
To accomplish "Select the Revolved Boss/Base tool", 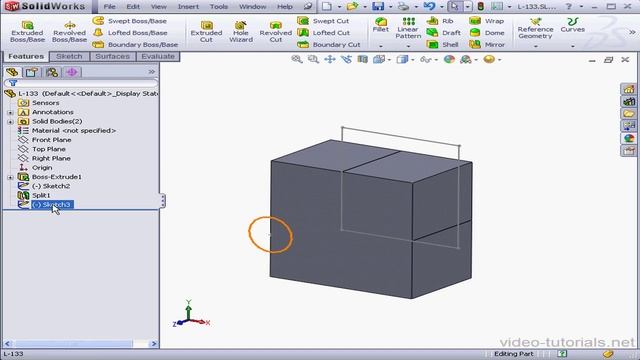I will pyautogui.click(x=69, y=31).
